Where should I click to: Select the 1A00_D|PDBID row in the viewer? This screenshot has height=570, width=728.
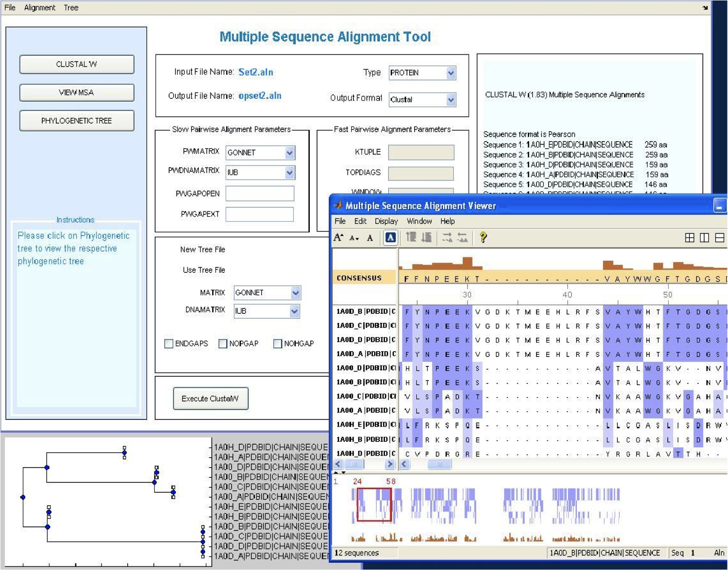366,368
